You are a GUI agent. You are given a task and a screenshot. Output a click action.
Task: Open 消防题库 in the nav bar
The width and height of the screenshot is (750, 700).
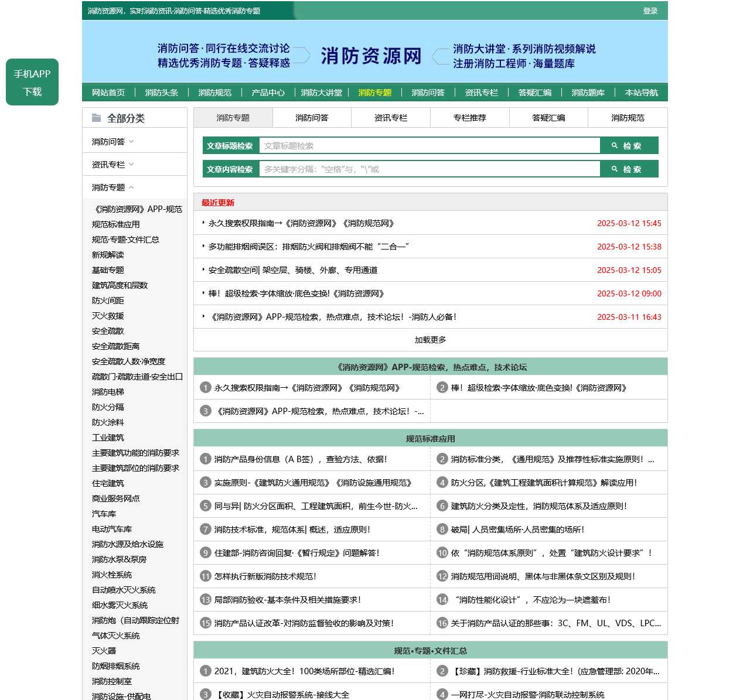pos(588,93)
